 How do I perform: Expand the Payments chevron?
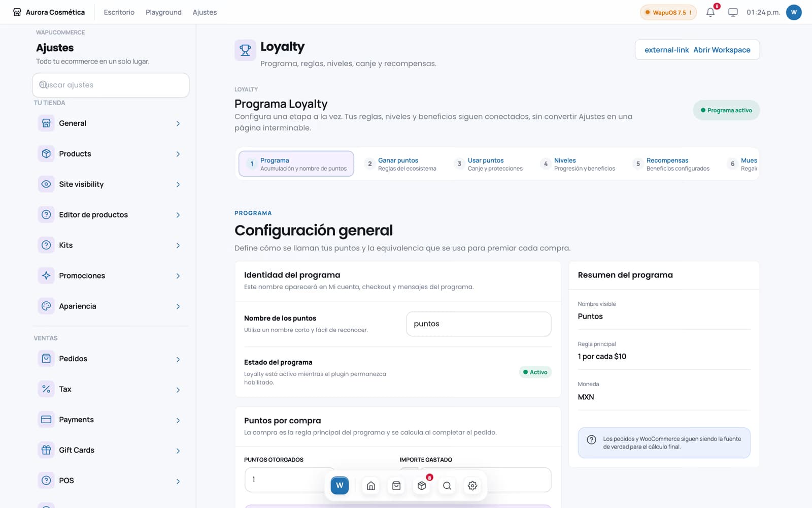pos(178,420)
